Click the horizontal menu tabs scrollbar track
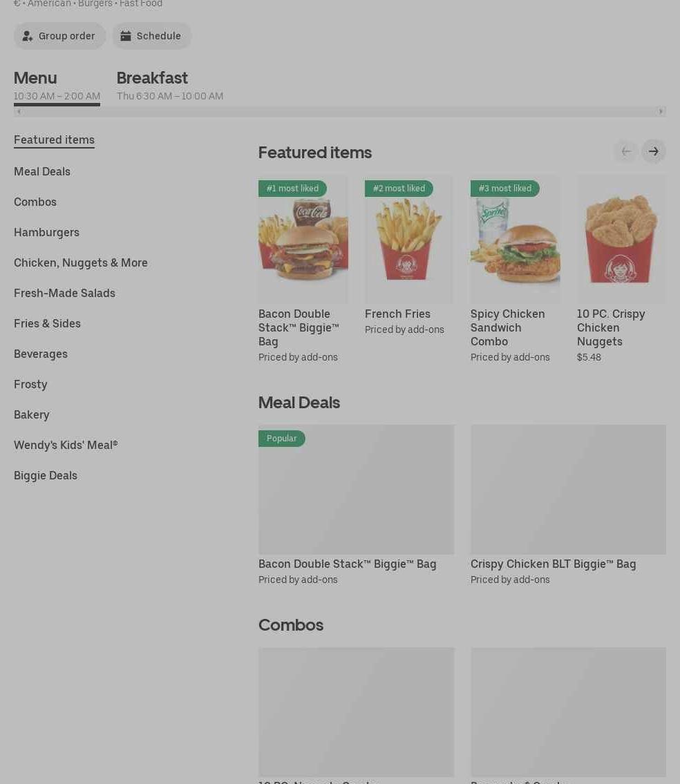 340,111
